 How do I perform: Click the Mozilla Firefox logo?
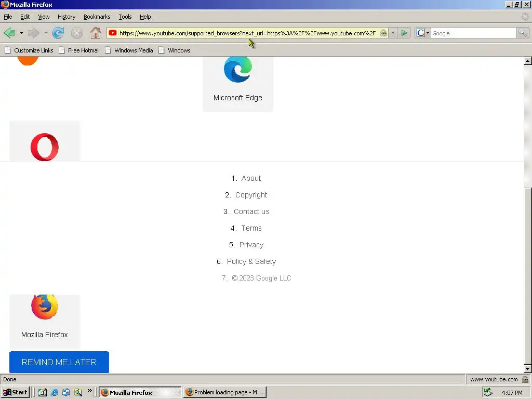pos(45,307)
